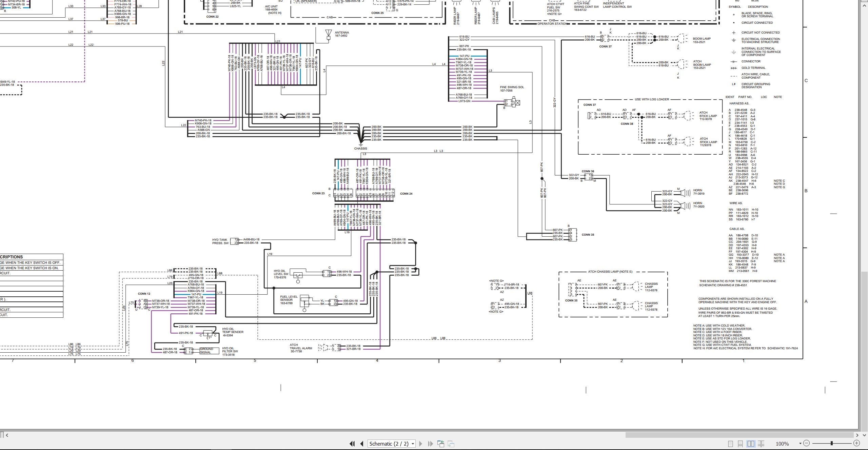Click the CONN 25 label
Screen dimensions: 868x450
tap(377, 13)
